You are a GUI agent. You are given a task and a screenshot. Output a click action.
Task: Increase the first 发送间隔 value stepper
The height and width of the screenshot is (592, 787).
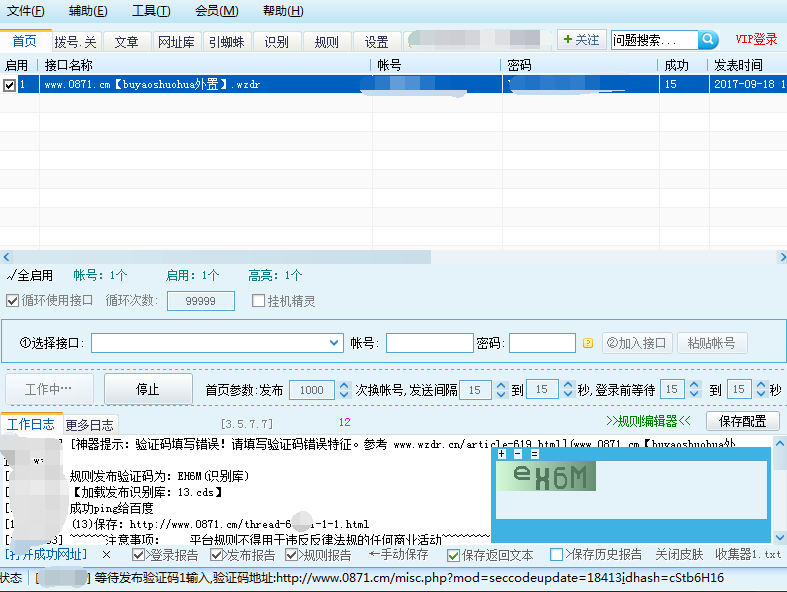[x=501, y=385]
